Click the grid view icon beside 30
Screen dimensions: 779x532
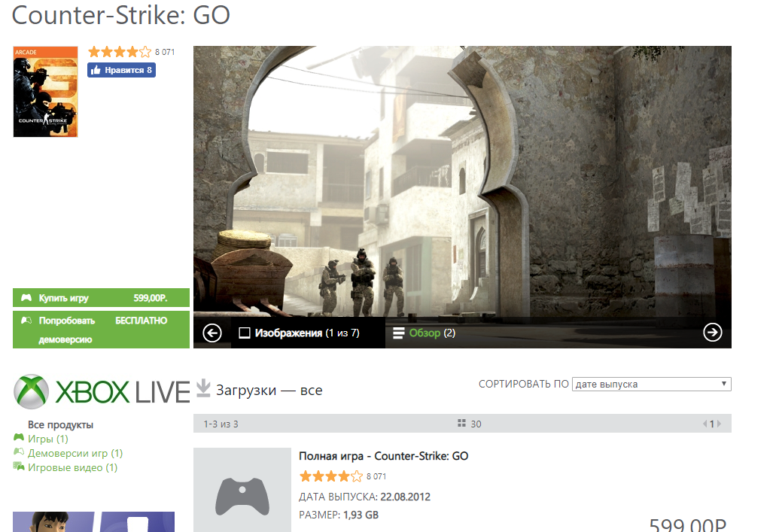coord(461,423)
